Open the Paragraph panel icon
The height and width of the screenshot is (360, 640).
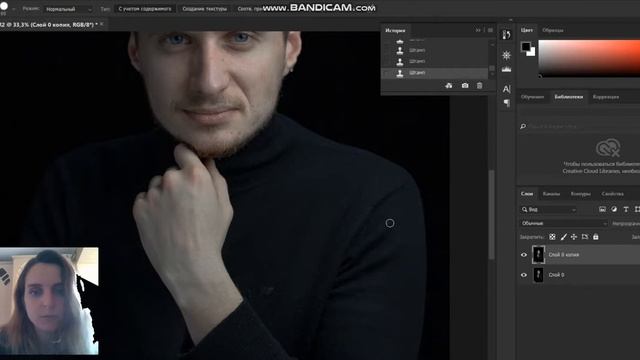click(x=507, y=103)
